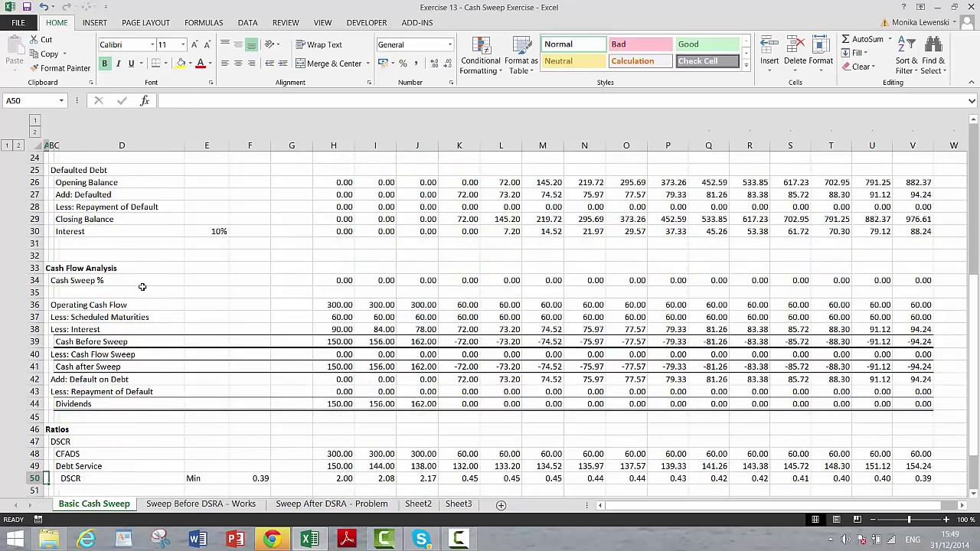Open Format as Table gallery
This screenshot has width=980, height=551.
click(x=521, y=55)
